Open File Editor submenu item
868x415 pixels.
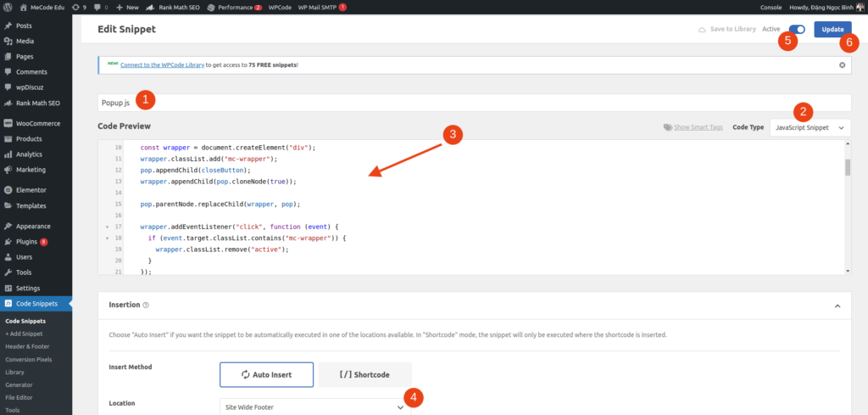point(19,397)
